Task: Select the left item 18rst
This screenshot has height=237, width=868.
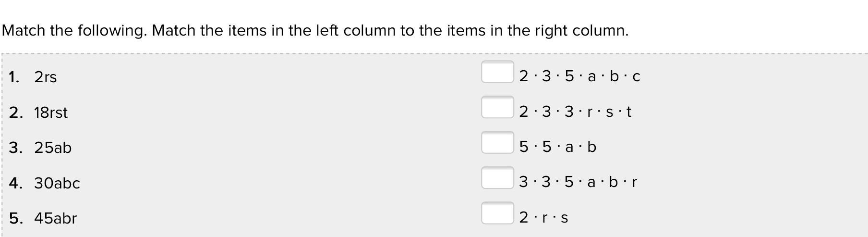Action: pyautogui.click(x=51, y=112)
